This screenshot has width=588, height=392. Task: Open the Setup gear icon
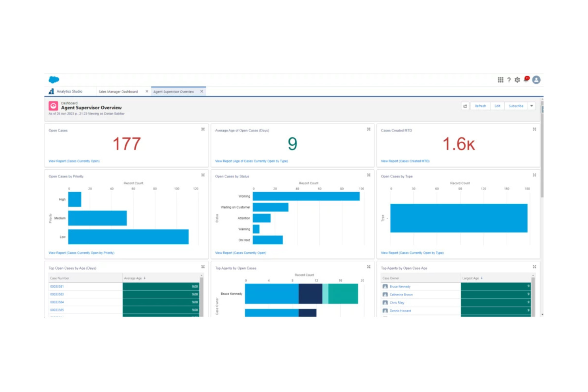(x=517, y=80)
